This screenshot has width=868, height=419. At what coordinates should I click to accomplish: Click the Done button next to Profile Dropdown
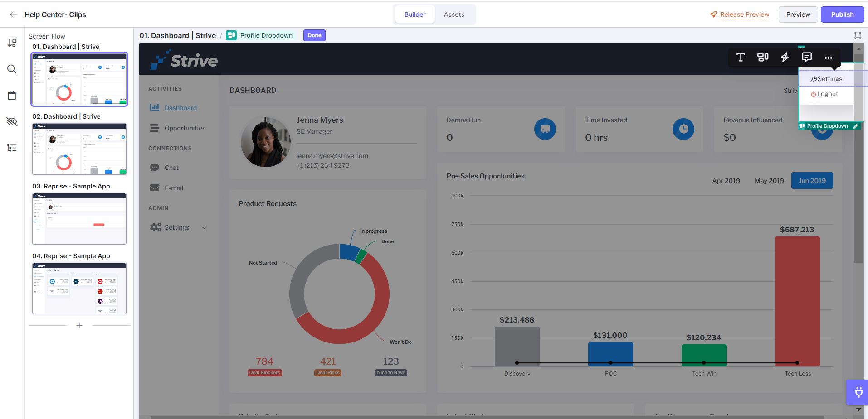314,35
